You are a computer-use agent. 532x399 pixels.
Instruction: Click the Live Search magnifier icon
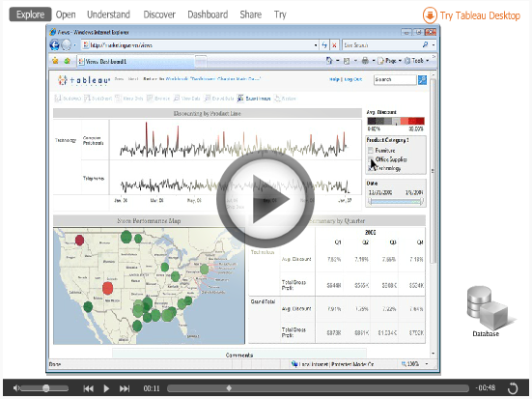tap(425, 44)
